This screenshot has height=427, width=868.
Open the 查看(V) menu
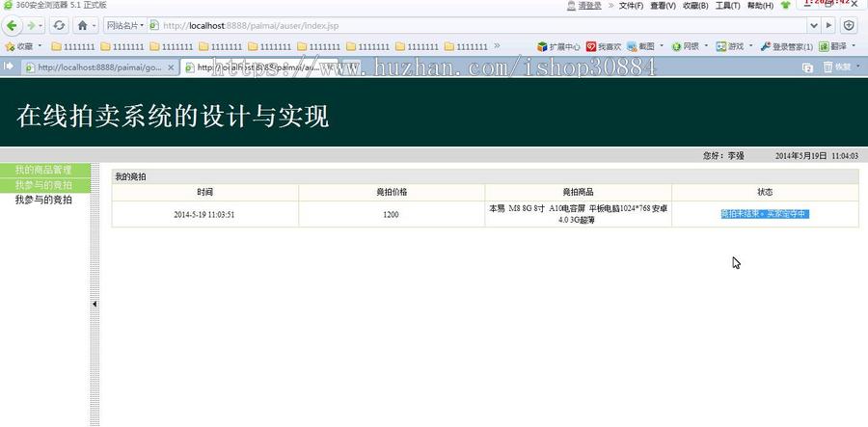tap(664, 6)
